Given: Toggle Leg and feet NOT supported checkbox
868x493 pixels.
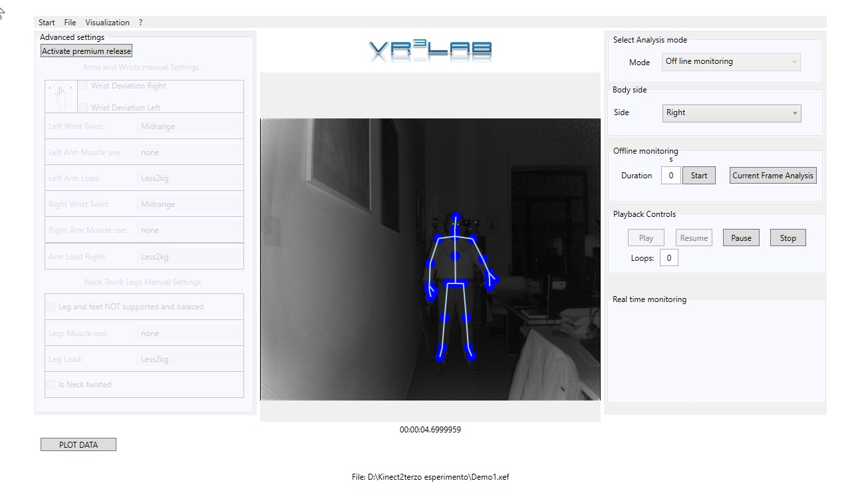Looking at the screenshot, I should [51, 307].
